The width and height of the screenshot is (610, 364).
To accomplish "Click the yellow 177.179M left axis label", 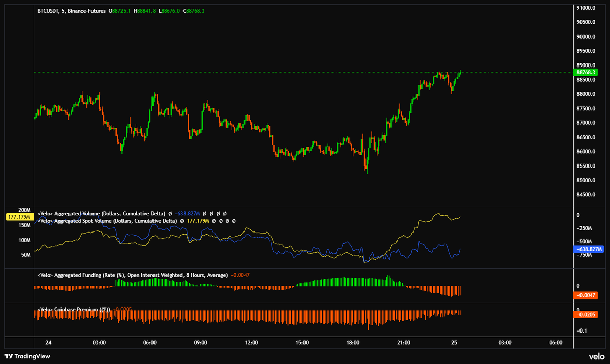I will [x=19, y=217].
